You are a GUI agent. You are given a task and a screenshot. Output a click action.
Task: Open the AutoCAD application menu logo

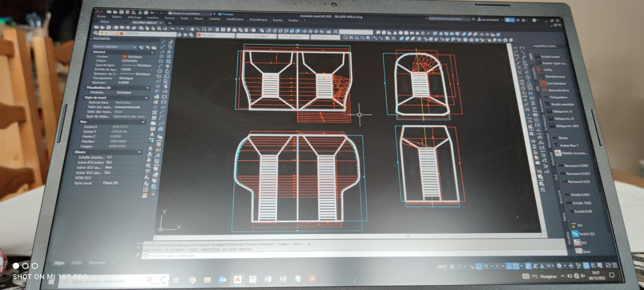click(x=97, y=11)
